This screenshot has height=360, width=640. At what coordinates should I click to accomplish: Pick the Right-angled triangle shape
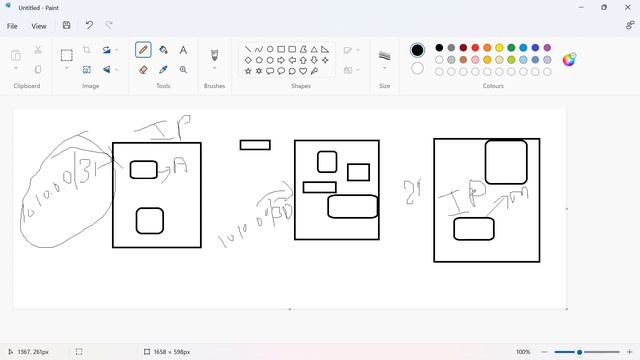click(325, 49)
